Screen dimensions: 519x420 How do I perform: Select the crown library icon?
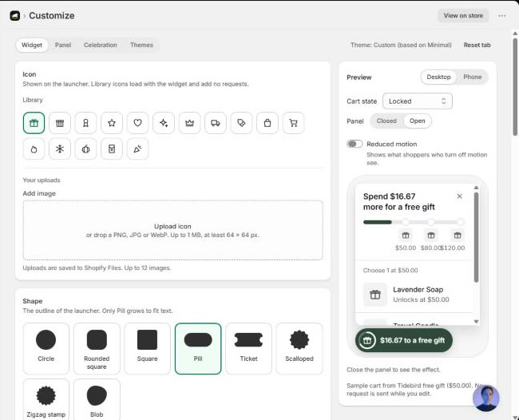[190, 123]
